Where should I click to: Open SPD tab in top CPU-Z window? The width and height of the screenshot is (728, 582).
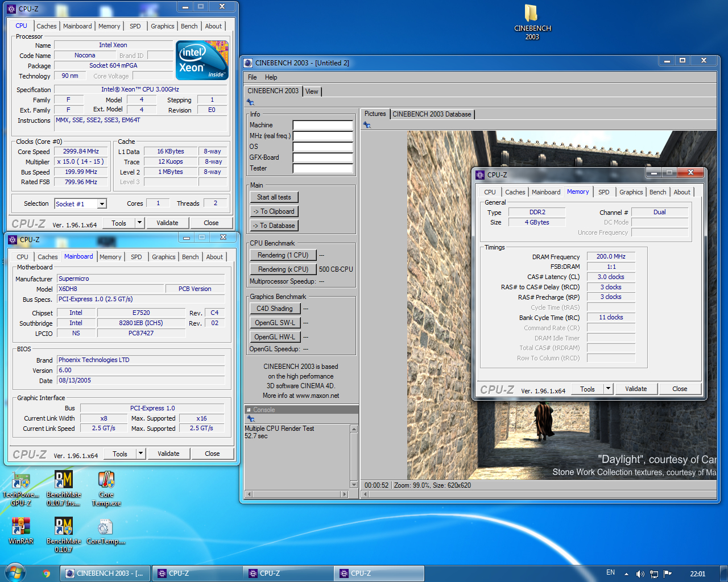135,26
